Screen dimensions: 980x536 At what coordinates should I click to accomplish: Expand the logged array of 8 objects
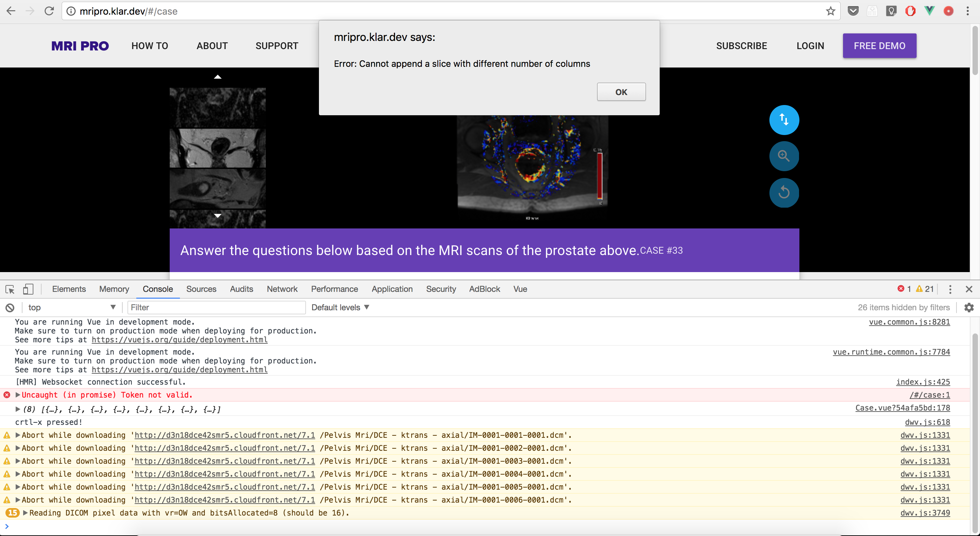point(17,409)
